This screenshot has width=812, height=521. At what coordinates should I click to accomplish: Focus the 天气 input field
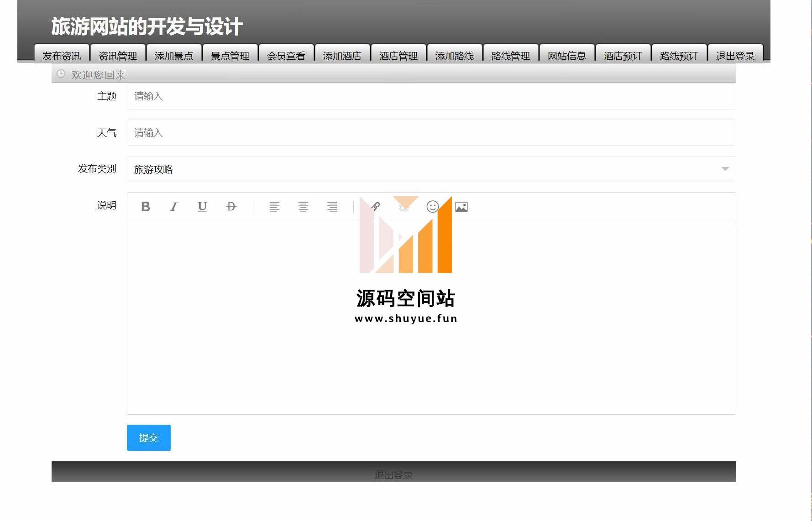[431, 133]
